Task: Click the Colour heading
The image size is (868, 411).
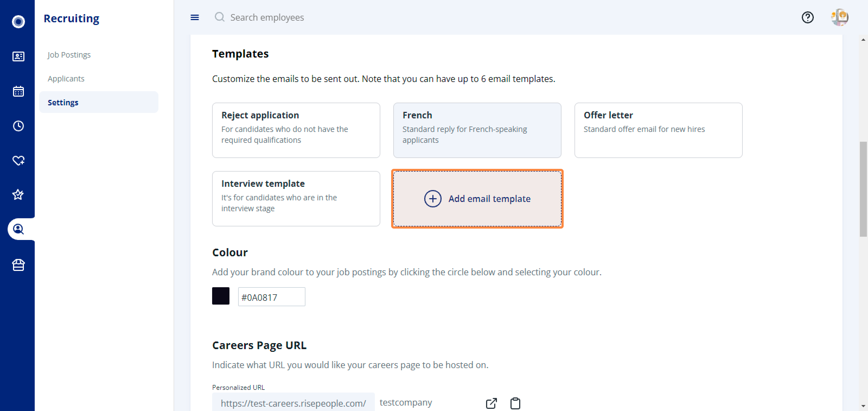Action: (230, 252)
